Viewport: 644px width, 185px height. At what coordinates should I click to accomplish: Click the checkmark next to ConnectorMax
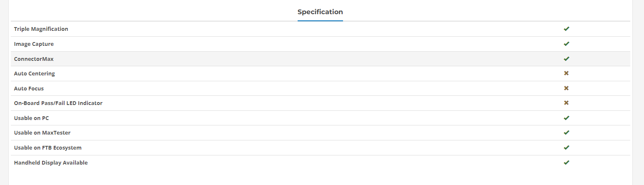[x=566, y=59]
